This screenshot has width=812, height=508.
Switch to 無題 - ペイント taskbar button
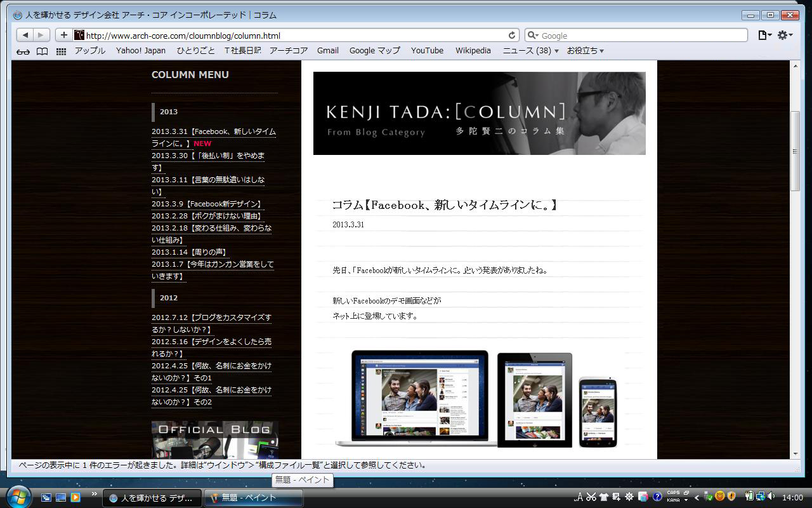(x=253, y=498)
